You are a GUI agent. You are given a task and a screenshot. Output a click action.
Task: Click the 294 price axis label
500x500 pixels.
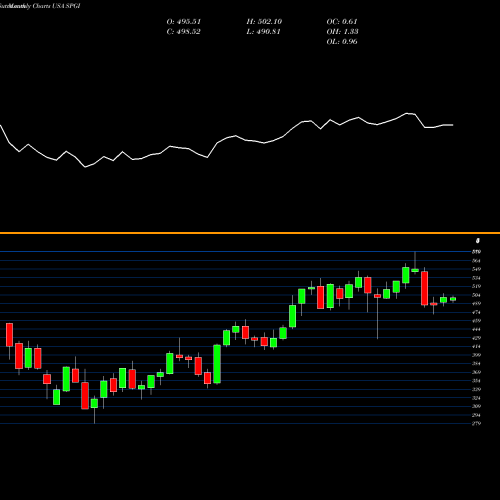(476, 415)
